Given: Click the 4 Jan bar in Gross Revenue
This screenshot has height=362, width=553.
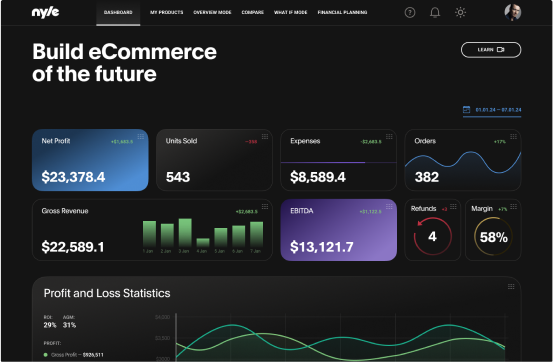Looking at the screenshot, I should [203, 242].
